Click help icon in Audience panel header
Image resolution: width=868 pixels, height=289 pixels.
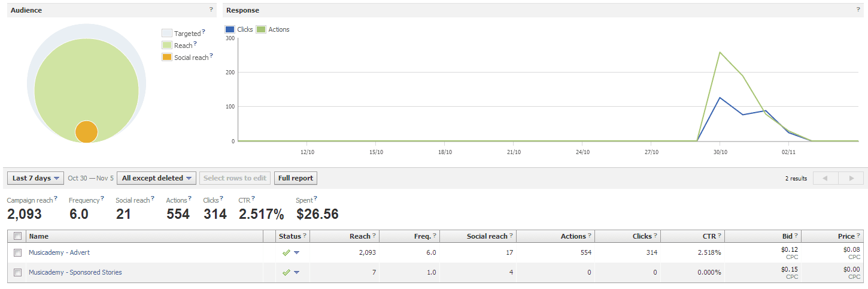pyautogui.click(x=211, y=10)
